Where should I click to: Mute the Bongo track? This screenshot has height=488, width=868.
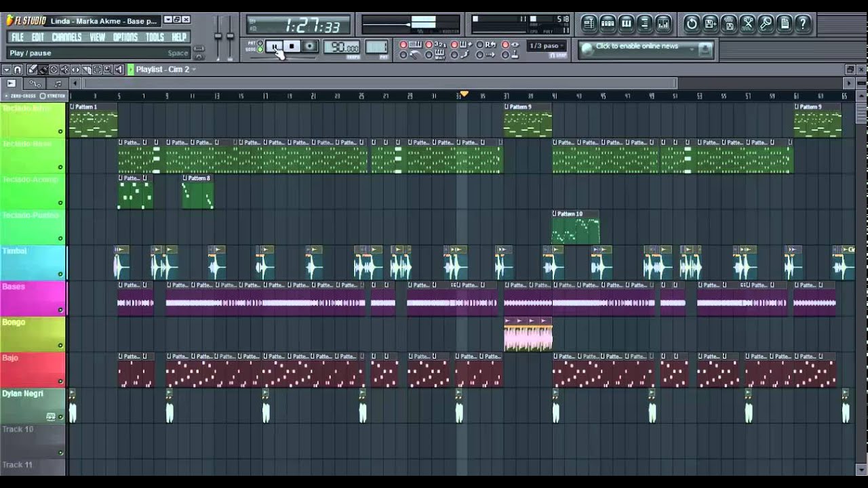[60, 345]
